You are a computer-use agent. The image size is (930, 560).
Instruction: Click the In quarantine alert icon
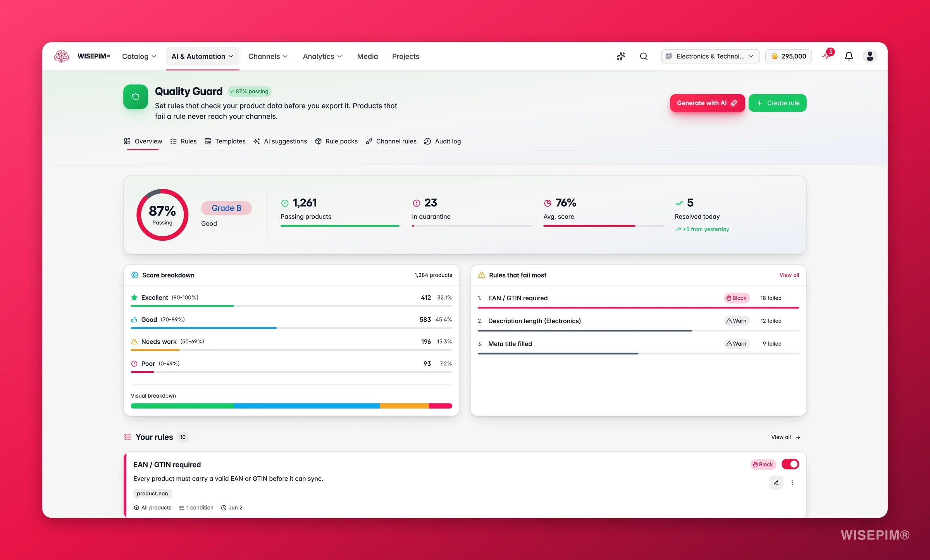coord(416,203)
